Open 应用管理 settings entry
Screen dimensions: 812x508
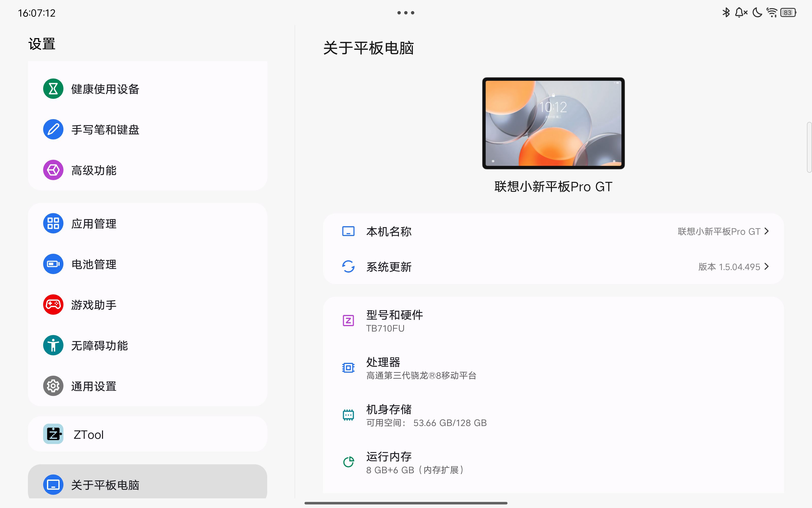(148, 224)
